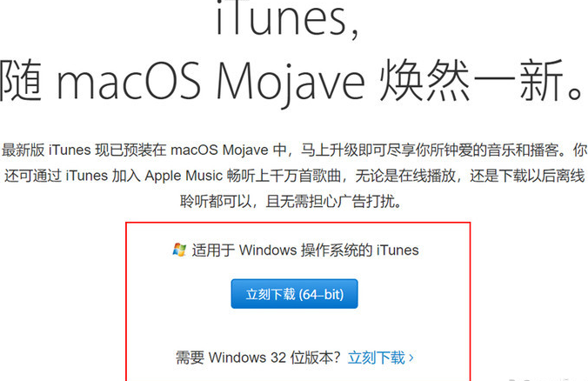Image resolution: width=588 pixels, height=381 pixels.
Task: Click 还可通过 iTunes at the start of the second line
Action: click(56, 176)
